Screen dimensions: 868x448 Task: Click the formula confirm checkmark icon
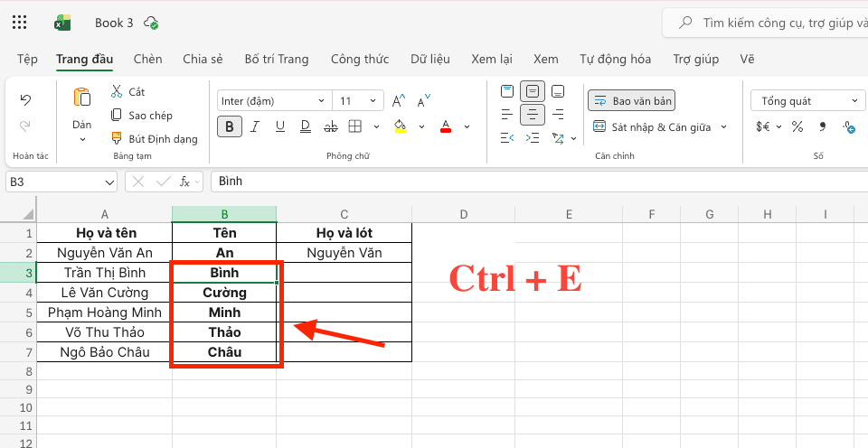click(162, 182)
